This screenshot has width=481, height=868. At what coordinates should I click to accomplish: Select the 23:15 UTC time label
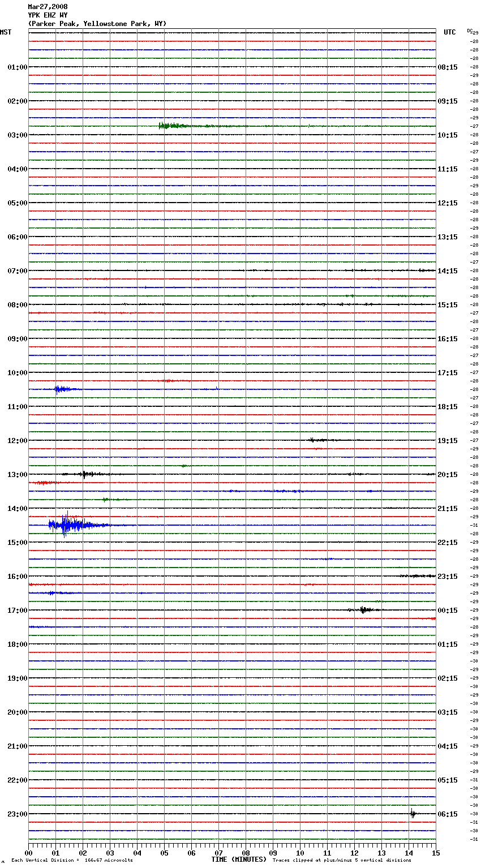point(448,577)
